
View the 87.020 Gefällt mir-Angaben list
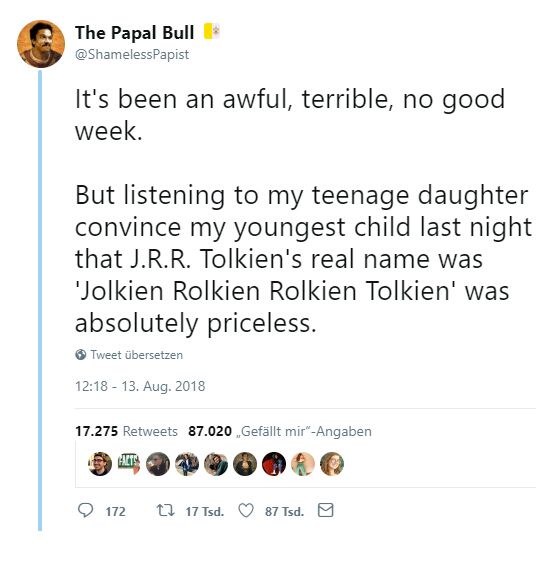coord(280,431)
